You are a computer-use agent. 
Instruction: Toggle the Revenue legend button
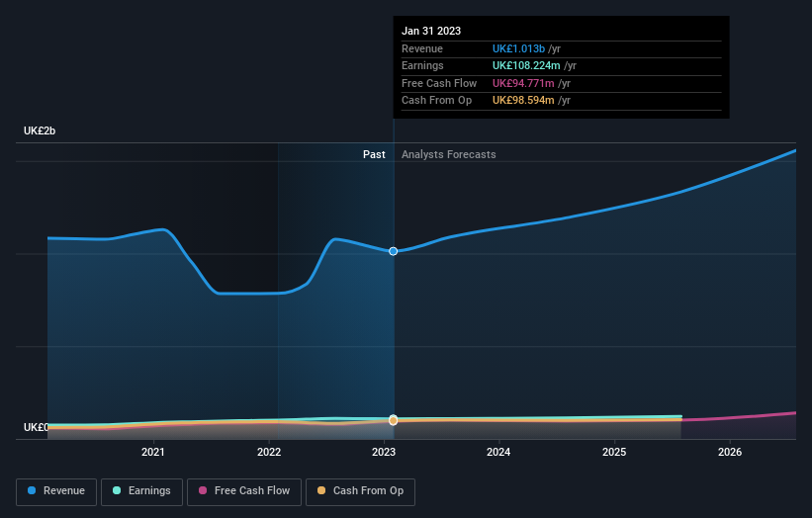coord(56,491)
